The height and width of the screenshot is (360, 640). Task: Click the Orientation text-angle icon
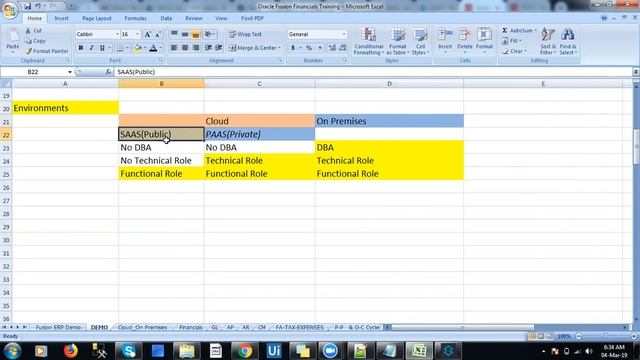[208, 34]
